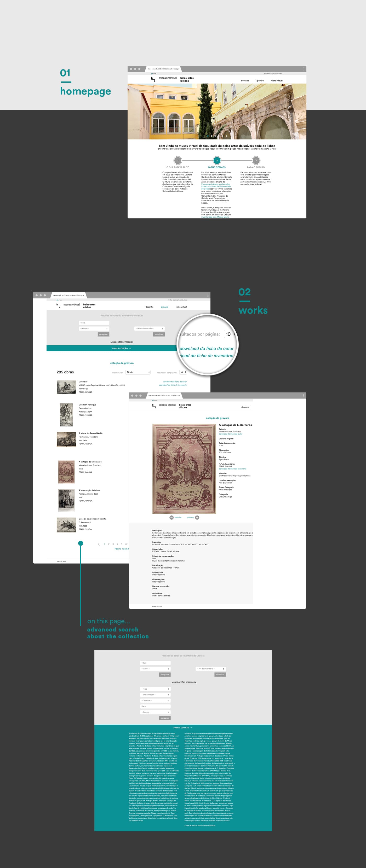The image size is (366, 868).
Task: Go to page 3 in pagination
Action: pyautogui.click(x=113, y=544)
